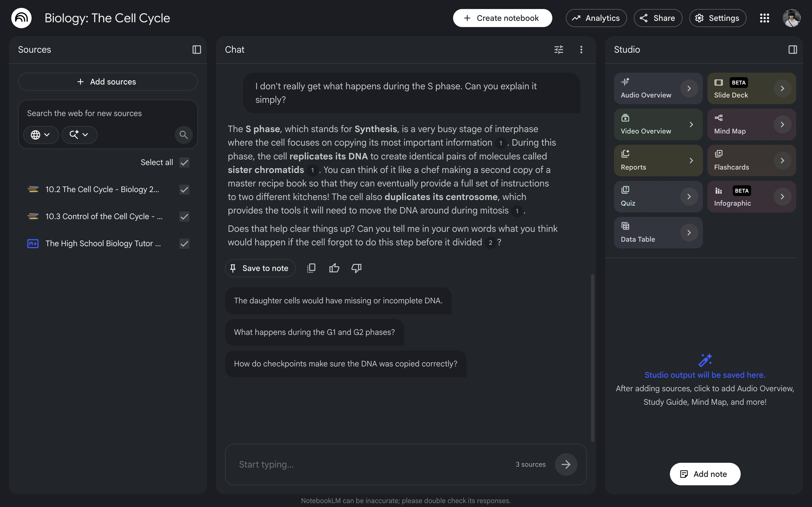Collapse the Sources panel icon

point(197,50)
